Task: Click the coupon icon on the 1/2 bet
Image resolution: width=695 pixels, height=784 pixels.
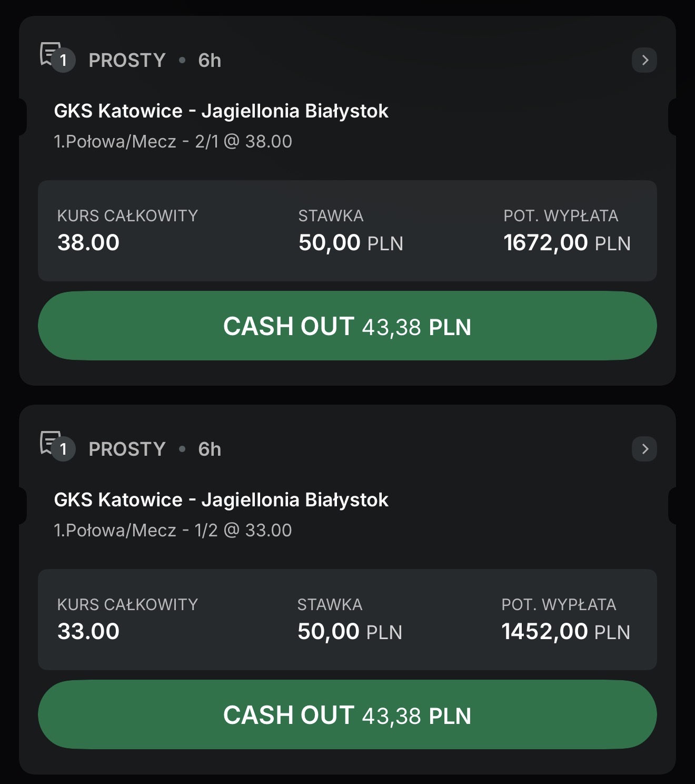Action: pos(56,445)
